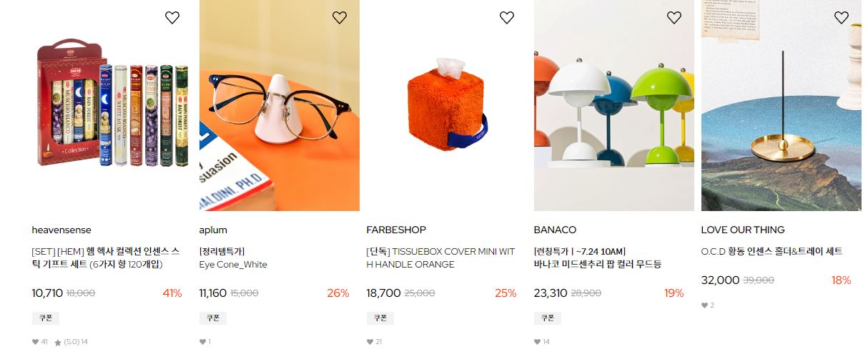Image resolution: width=868 pixels, height=357 pixels.
Task: Click the coupon badge under HEM incense set
Action: click(x=46, y=318)
